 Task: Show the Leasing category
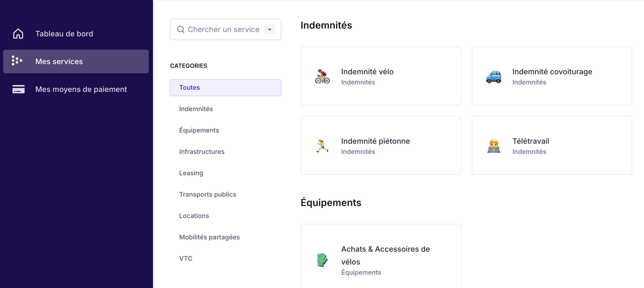point(191,173)
